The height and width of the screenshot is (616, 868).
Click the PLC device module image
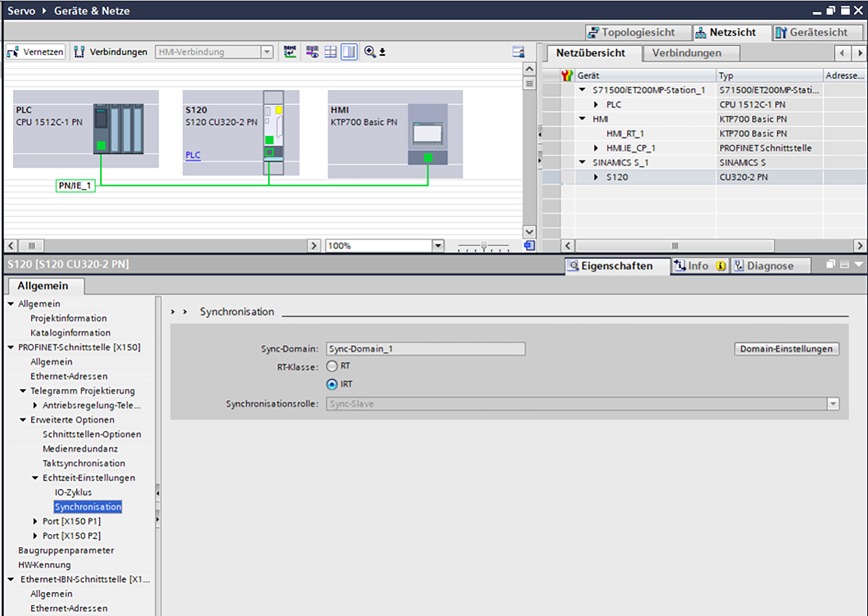[x=118, y=129]
